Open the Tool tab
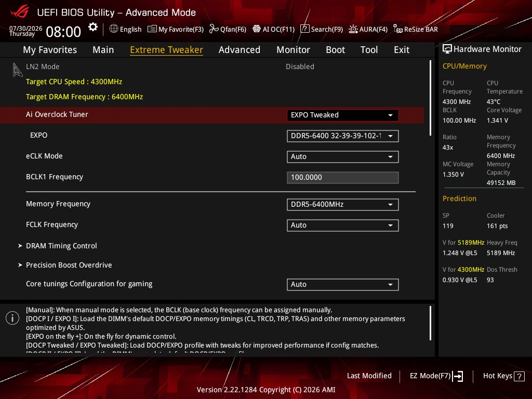 click(x=369, y=50)
